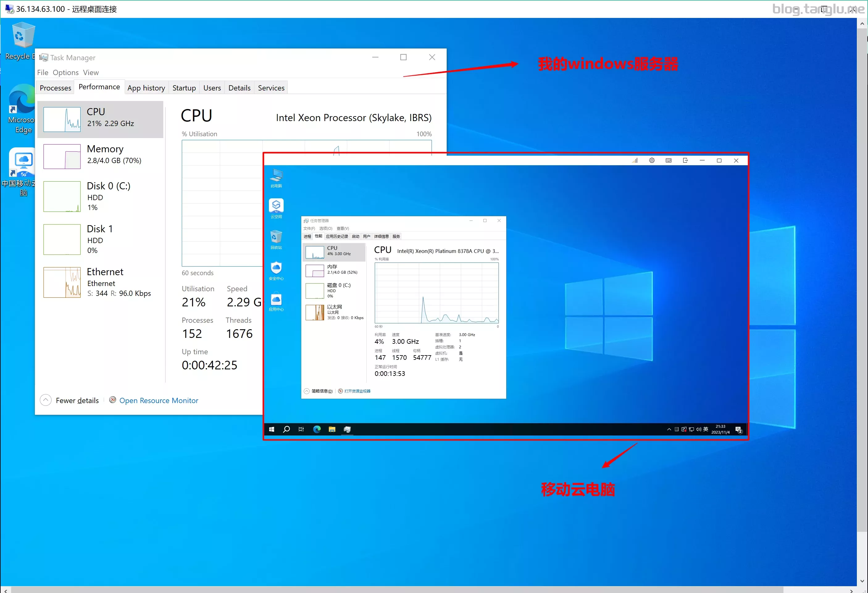Click Open Resource Monitor link
868x593 pixels.
click(x=158, y=400)
